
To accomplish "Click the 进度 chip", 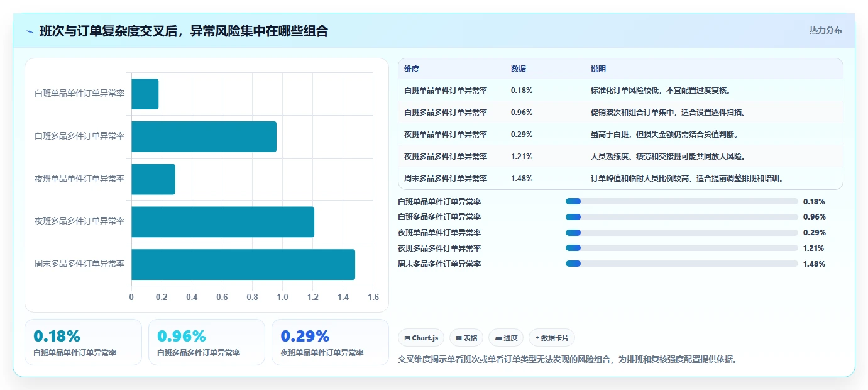I will click(x=506, y=338).
